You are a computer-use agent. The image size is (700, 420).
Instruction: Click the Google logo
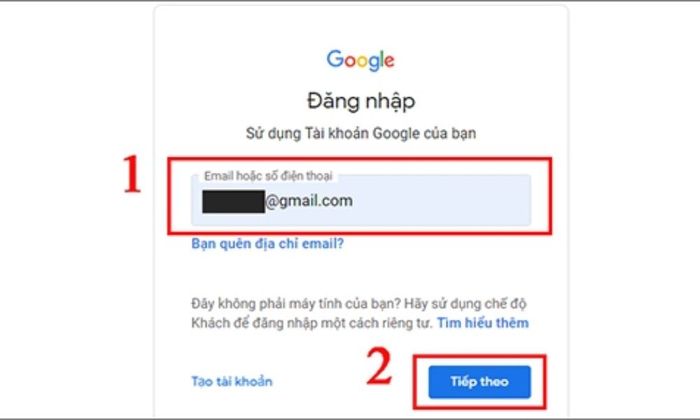(360, 60)
